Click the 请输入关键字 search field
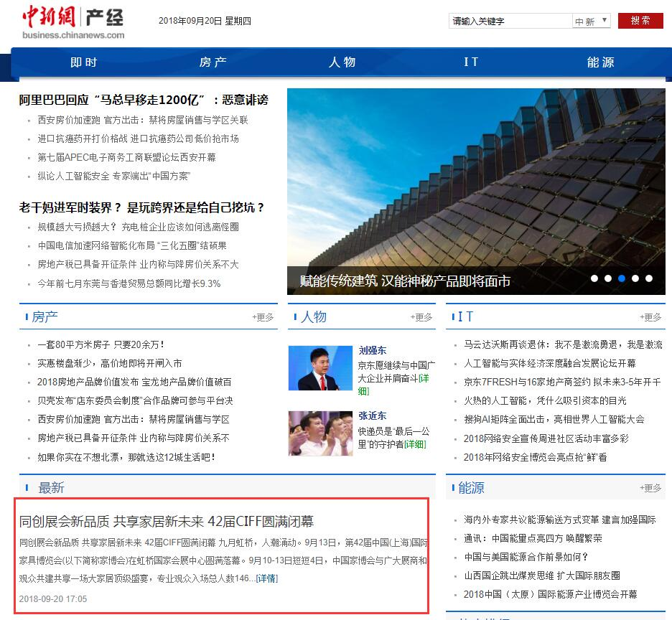The width and height of the screenshot is (672, 620). pos(510,21)
